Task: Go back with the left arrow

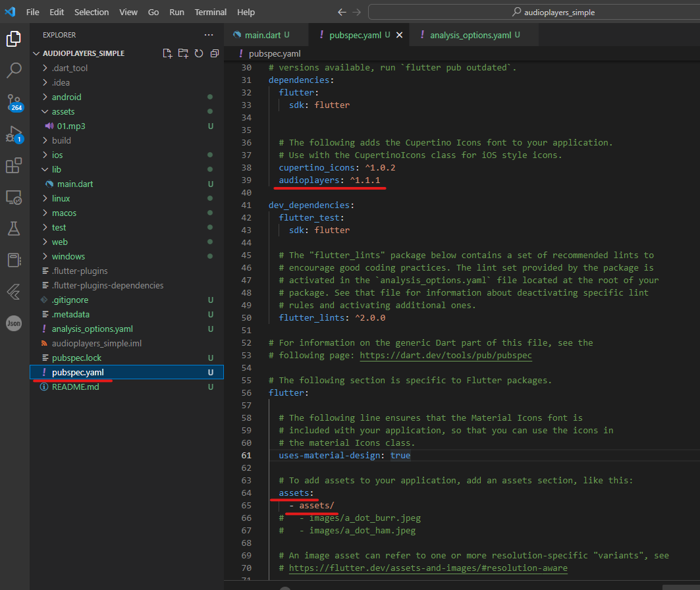Action: point(342,12)
